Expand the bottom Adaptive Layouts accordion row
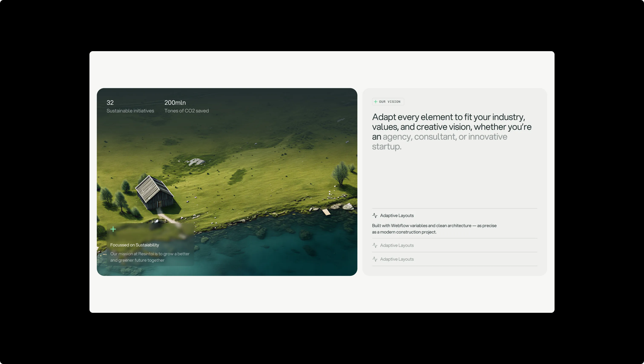The image size is (644, 364). tap(454, 259)
